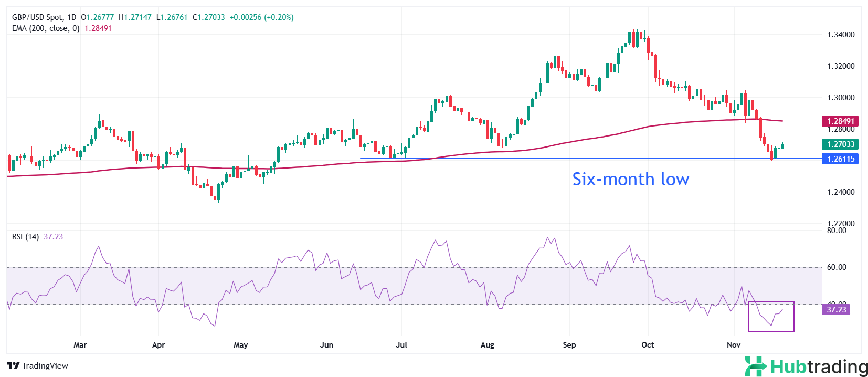
Task: Click the Sep label on the time axis
Action: click(569, 345)
